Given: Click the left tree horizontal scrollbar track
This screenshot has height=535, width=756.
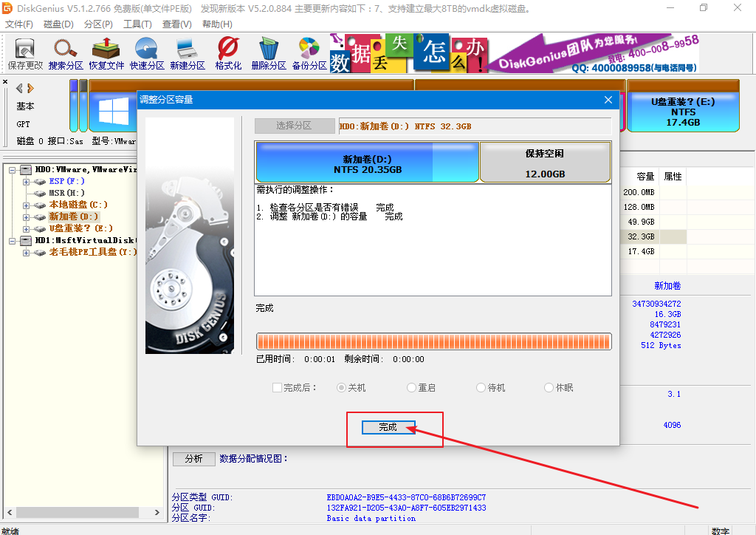Looking at the screenshot, I should [82, 512].
